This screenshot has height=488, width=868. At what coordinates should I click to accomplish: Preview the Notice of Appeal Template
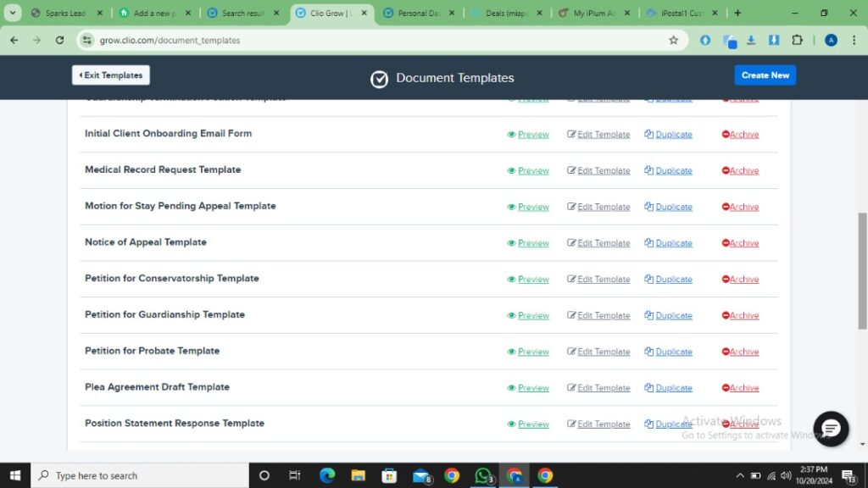pos(528,243)
